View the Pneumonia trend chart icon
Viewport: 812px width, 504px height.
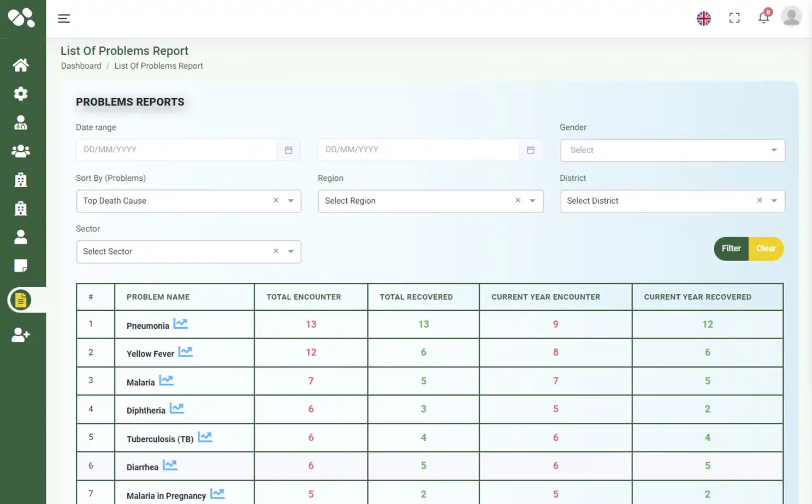point(180,323)
